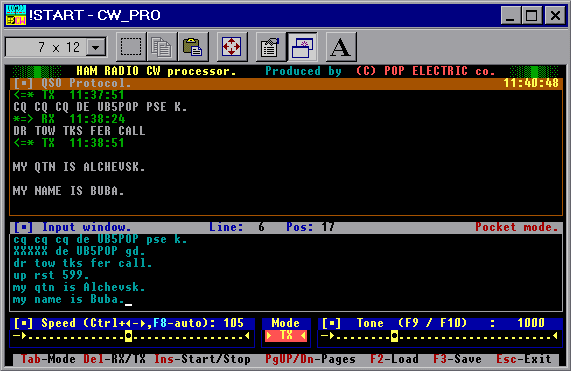Image resolution: width=571 pixels, height=371 pixels.
Task: Click the TX mode indicator
Action: pyautogui.click(x=286, y=335)
